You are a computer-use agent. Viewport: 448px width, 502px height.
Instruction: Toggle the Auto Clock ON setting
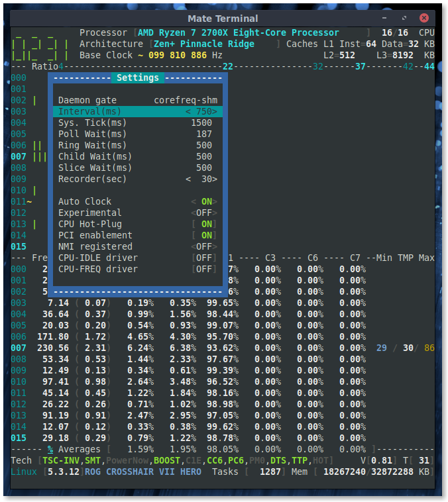point(138,201)
